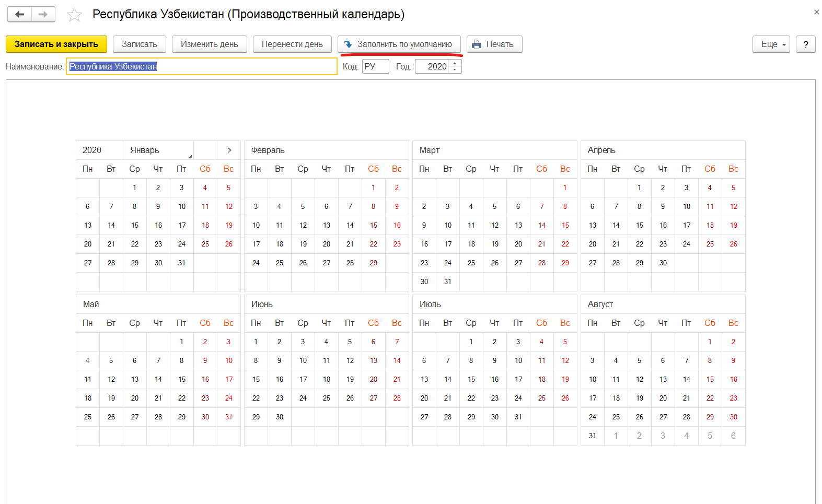This screenshot has width=822, height=504.
Task: Select May 9 in the calendar
Action: point(205,360)
